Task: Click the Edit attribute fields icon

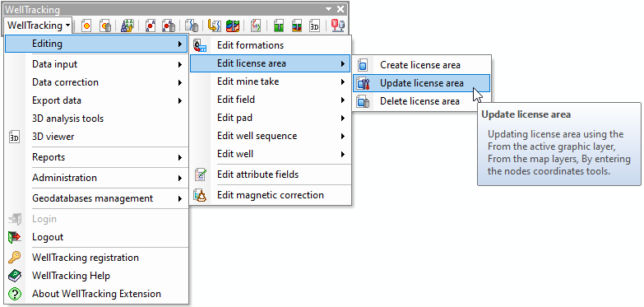Action: tap(200, 174)
